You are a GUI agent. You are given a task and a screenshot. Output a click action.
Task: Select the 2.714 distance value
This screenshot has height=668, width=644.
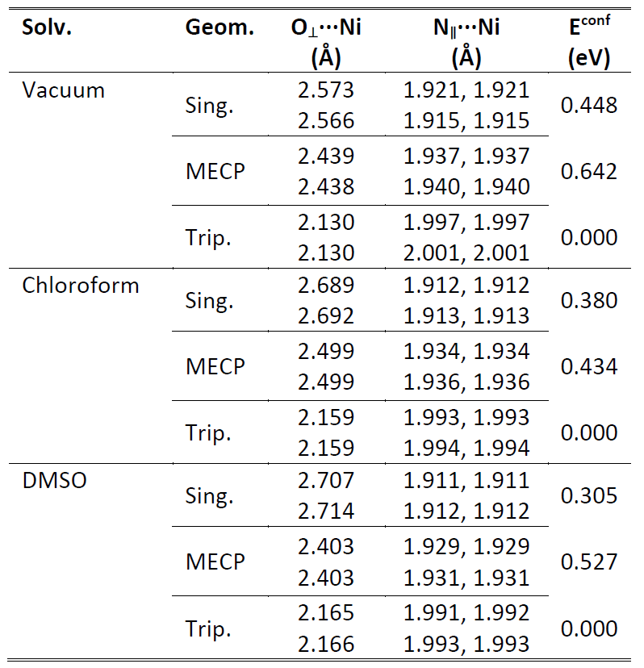pos(326,511)
